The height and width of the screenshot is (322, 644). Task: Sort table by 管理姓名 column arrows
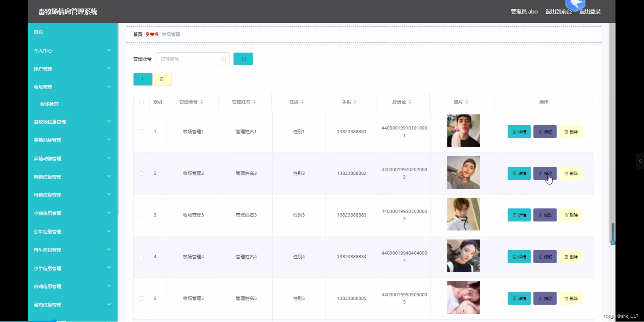tap(254, 102)
